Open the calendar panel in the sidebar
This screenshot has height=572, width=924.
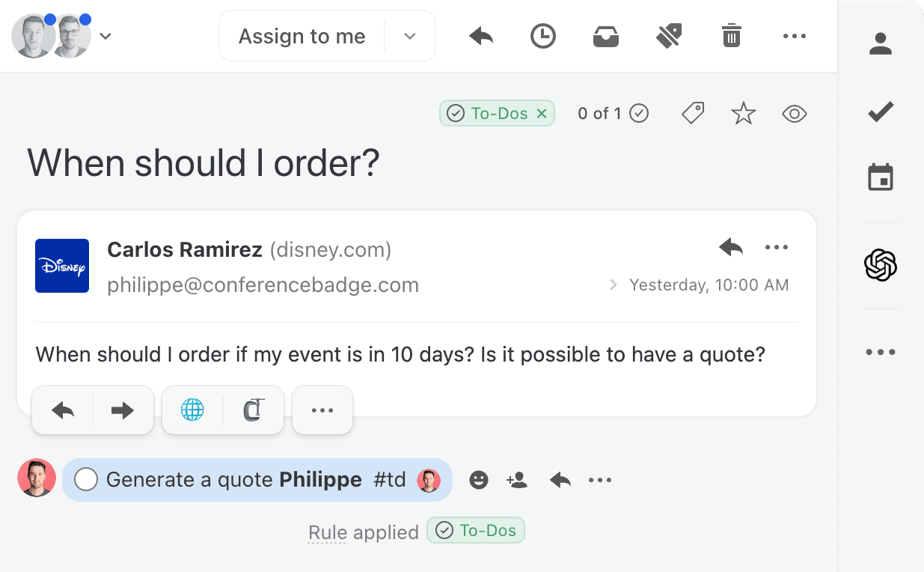(x=881, y=177)
